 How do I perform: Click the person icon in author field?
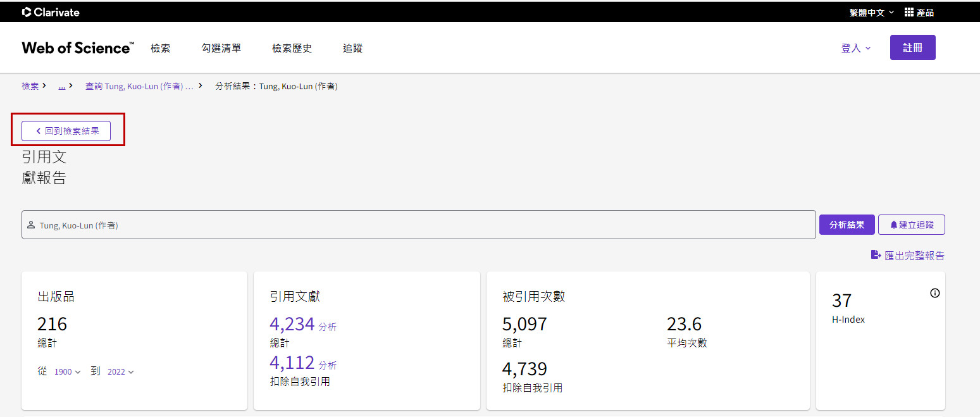[31, 225]
